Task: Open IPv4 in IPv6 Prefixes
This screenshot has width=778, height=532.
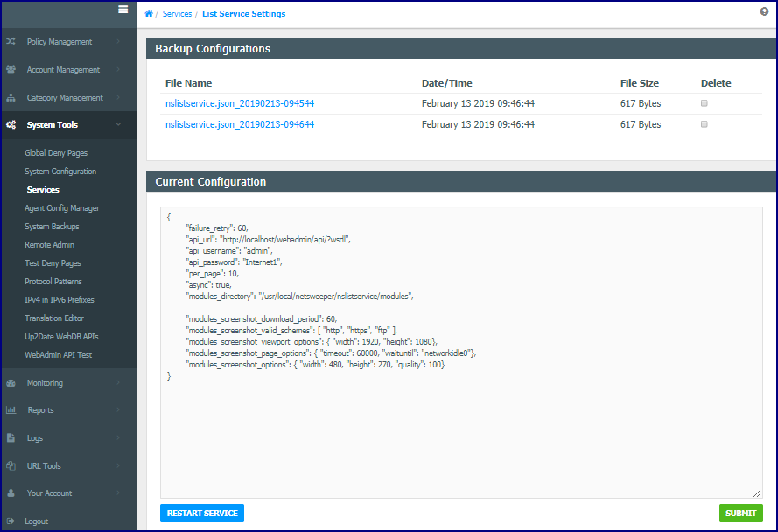Action: [59, 300]
